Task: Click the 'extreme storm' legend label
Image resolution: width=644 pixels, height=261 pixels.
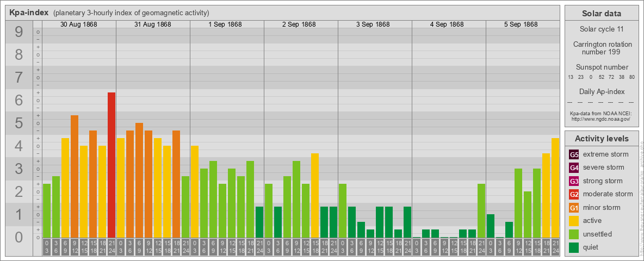Action: (x=606, y=154)
